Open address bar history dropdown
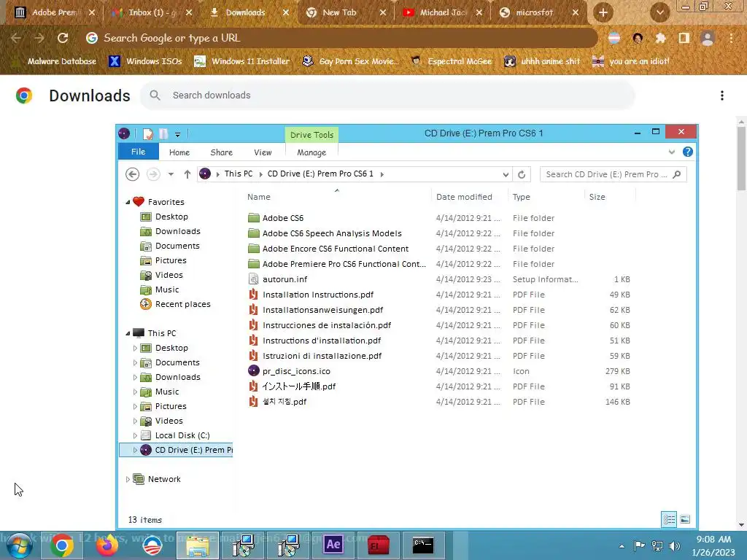The width and height of the screenshot is (747, 560). pos(506,174)
